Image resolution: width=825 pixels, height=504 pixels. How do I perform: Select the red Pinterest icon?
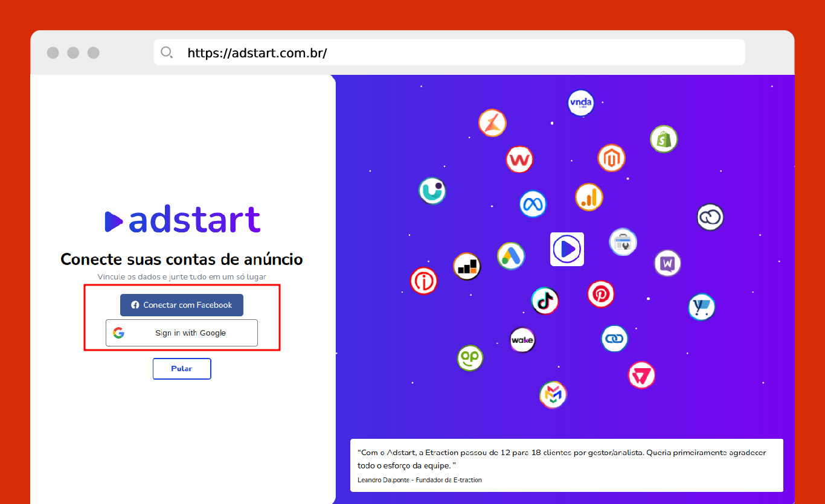tap(601, 294)
